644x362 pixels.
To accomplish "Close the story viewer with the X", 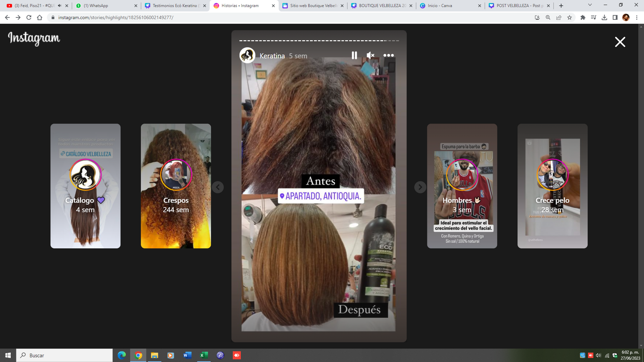I will coord(620,42).
